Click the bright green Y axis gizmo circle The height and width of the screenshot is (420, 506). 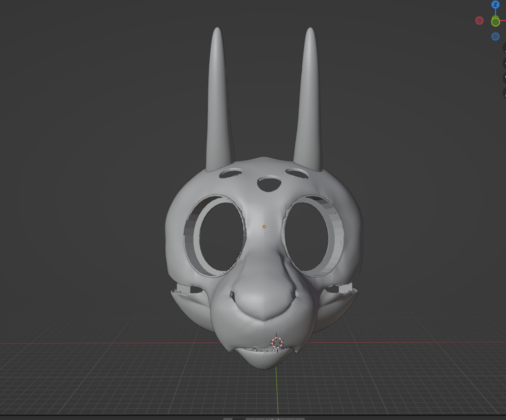(495, 22)
